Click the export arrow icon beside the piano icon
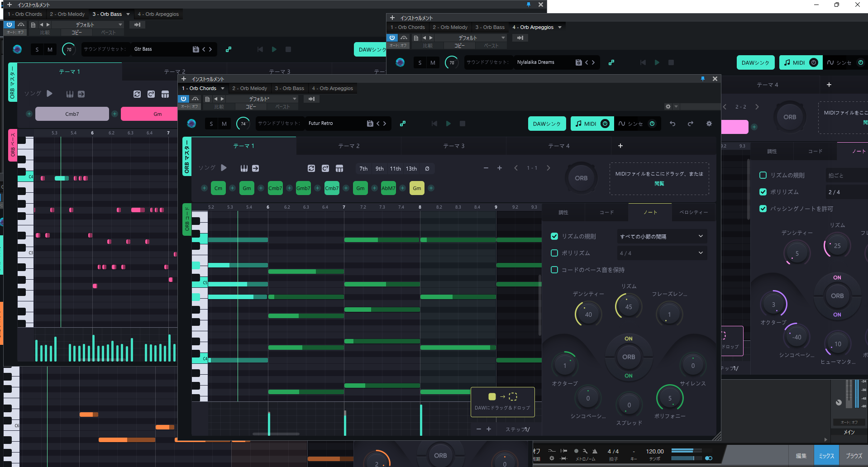Viewport: 868px width, 467px height. (x=256, y=168)
